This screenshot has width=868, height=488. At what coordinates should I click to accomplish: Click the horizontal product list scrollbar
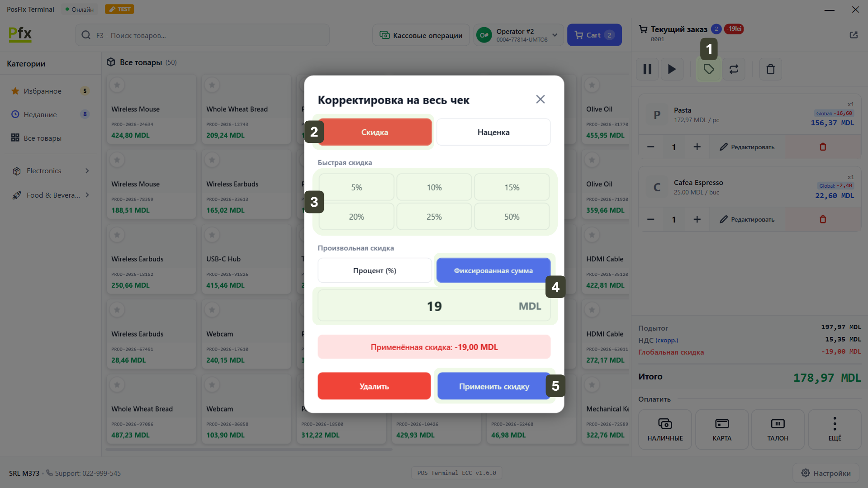(x=249, y=449)
